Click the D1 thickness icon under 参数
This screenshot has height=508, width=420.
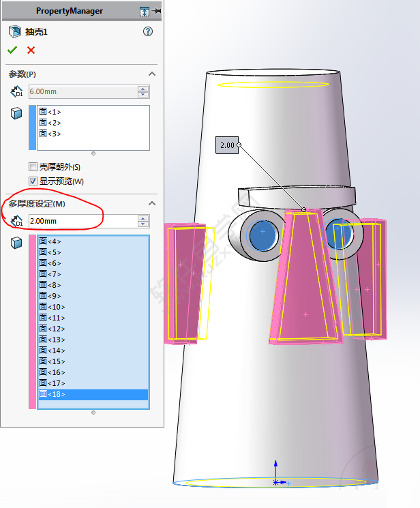point(16,91)
